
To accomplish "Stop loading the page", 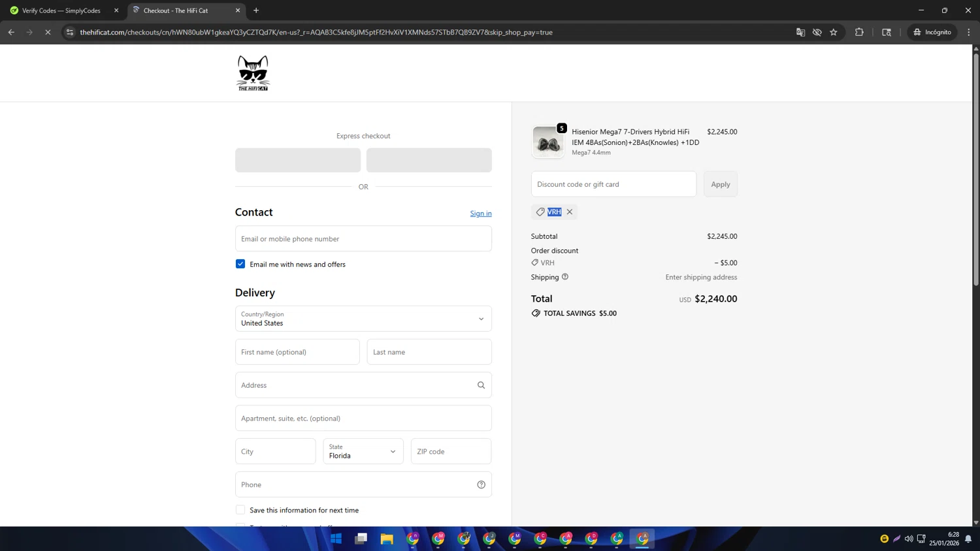I will pos(48,32).
